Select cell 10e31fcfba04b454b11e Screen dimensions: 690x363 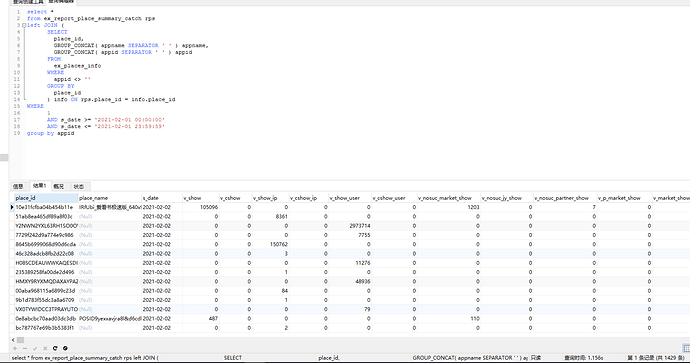coord(46,207)
